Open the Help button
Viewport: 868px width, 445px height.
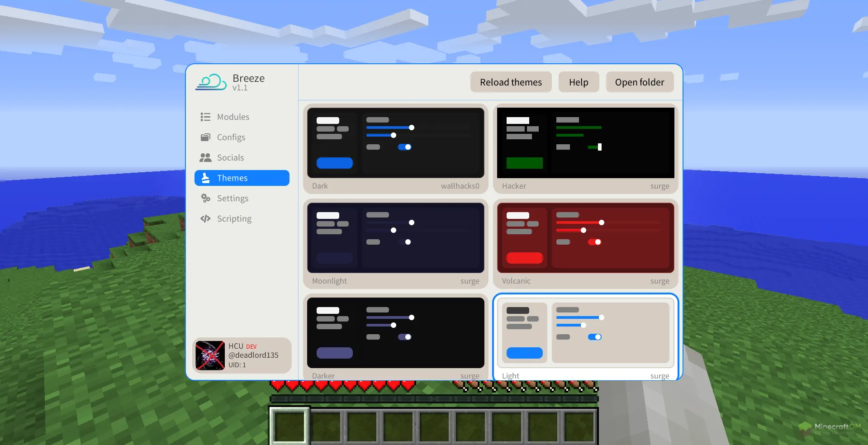[x=579, y=82]
